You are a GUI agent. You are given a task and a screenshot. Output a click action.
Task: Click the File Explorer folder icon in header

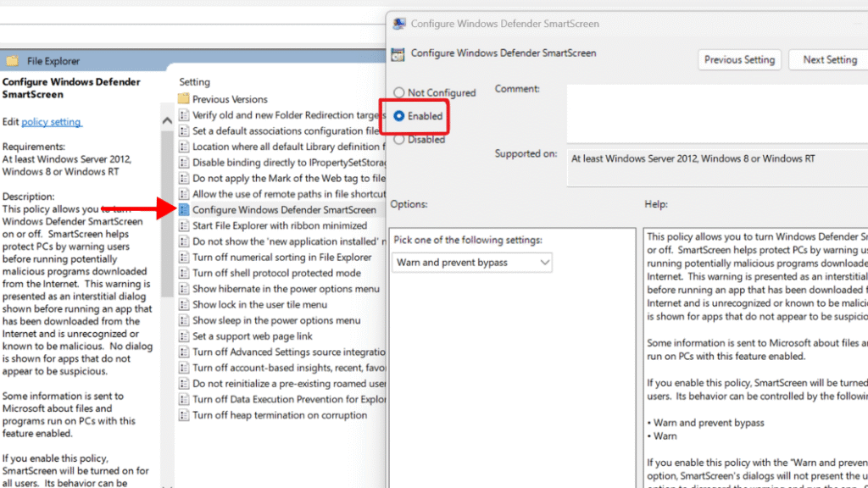[x=12, y=61]
